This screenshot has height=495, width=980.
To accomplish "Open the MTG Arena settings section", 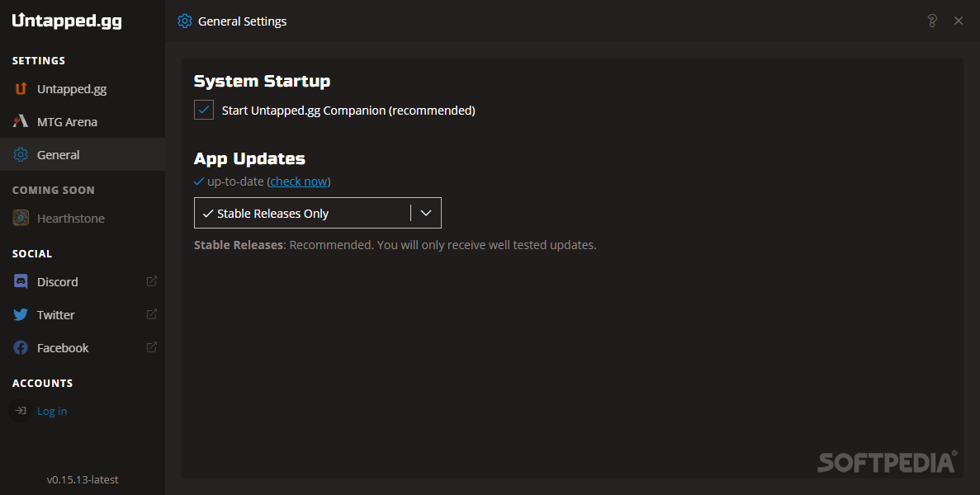I will tap(83, 121).
